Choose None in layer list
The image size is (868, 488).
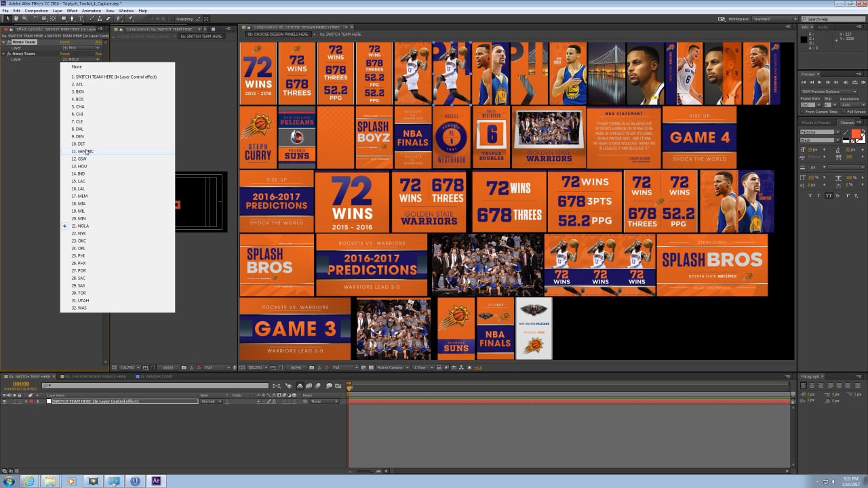point(117,66)
